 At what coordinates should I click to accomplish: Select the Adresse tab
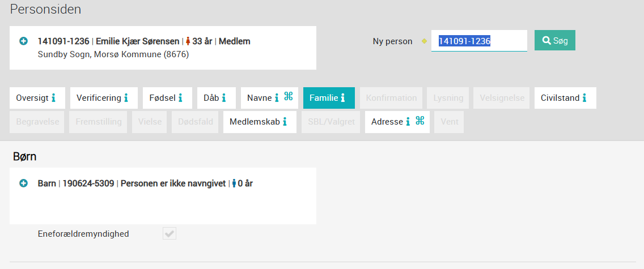397,122
